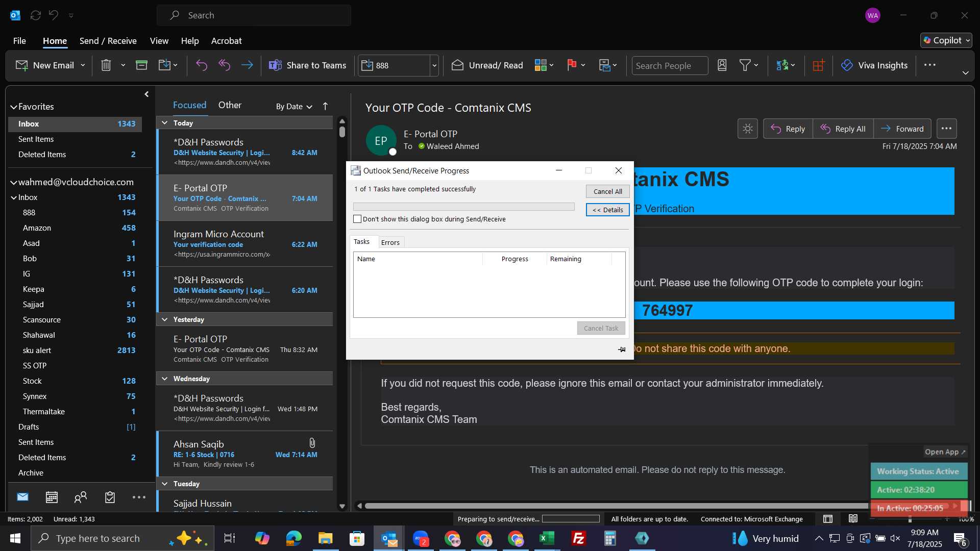Open the File menu
980x551 pixels.
pos(19,41)
